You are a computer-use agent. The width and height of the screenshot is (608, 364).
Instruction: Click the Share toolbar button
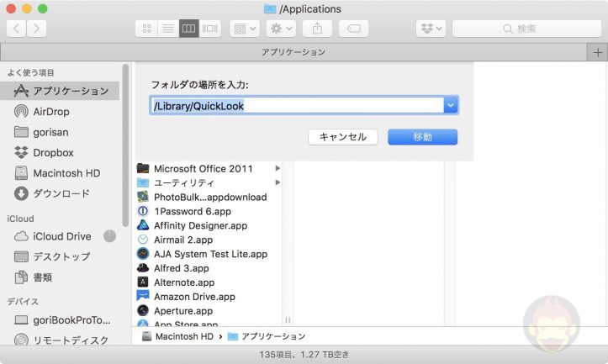click(317, 29)
